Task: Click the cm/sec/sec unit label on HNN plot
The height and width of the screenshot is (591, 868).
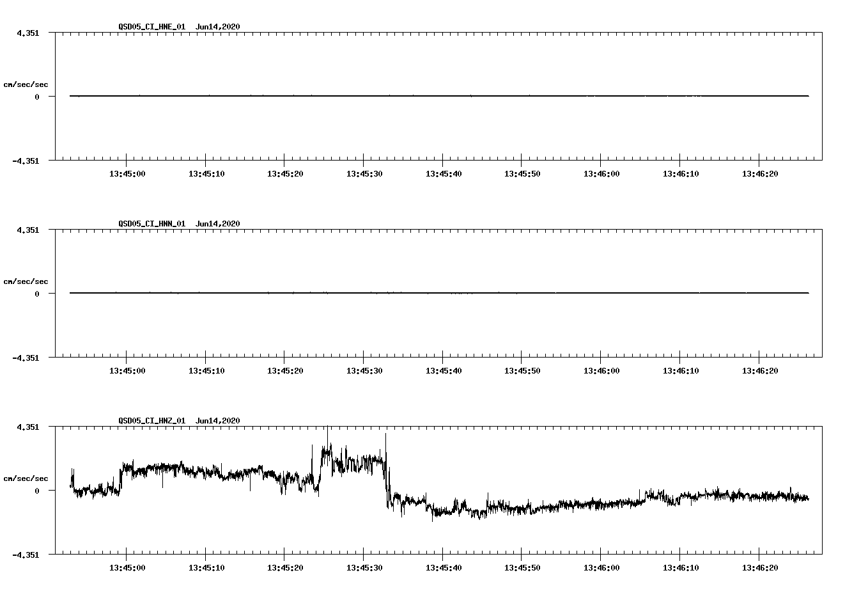Action: (26, 281)
